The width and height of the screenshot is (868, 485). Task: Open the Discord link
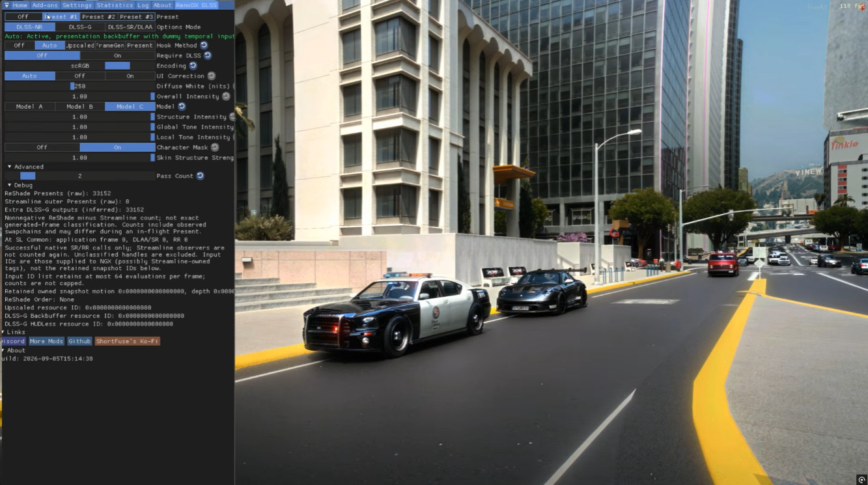point(13,341)
